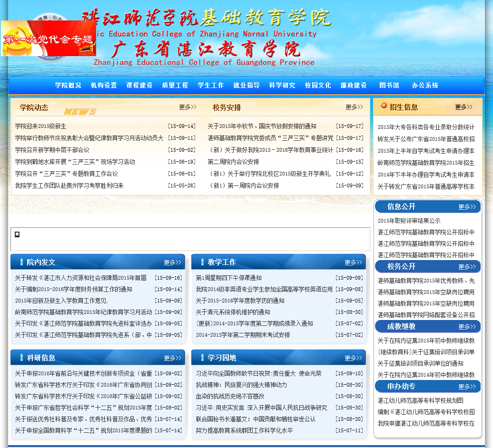
Task: Select date text [15-09-14] beside 学院迎来2015级新生
Action: click(x=182, y=127)
